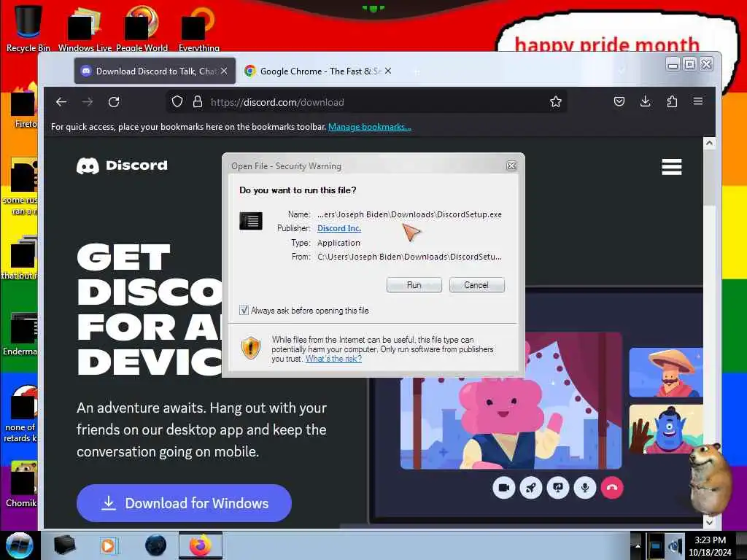Click the Firefox taskbar icon
The width and height of the screenshot is (747, 560).
coord(200,545)
